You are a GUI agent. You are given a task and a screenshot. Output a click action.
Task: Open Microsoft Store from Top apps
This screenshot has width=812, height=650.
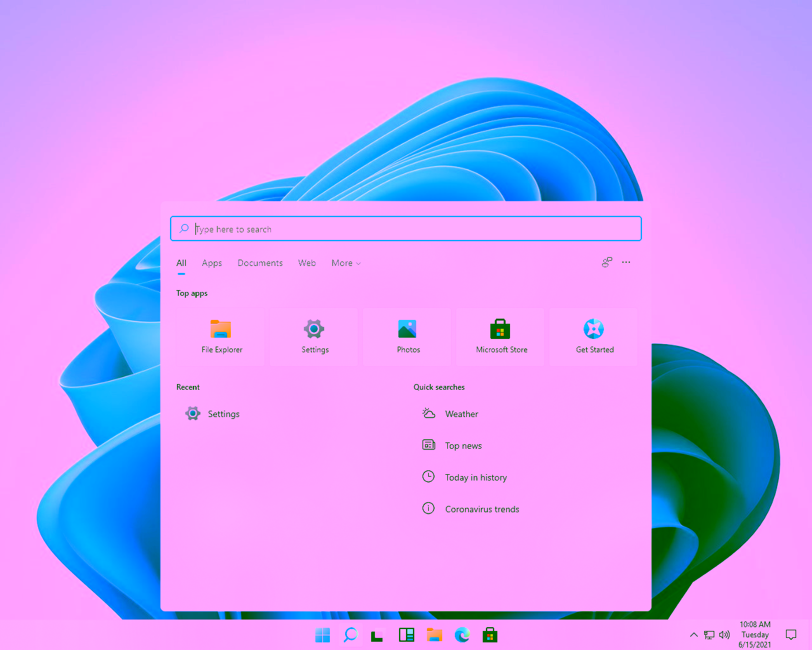tap(501, 336)
